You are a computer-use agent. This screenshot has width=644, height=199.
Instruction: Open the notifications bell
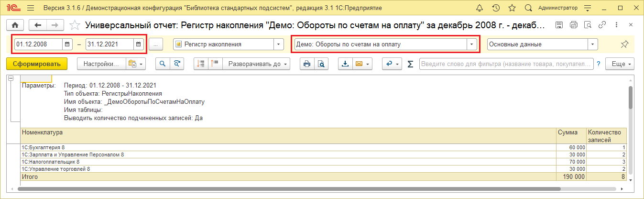tap(480, 8)
